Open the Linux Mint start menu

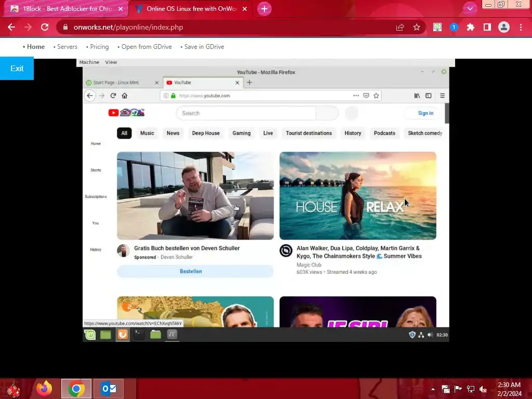(90, 335)
